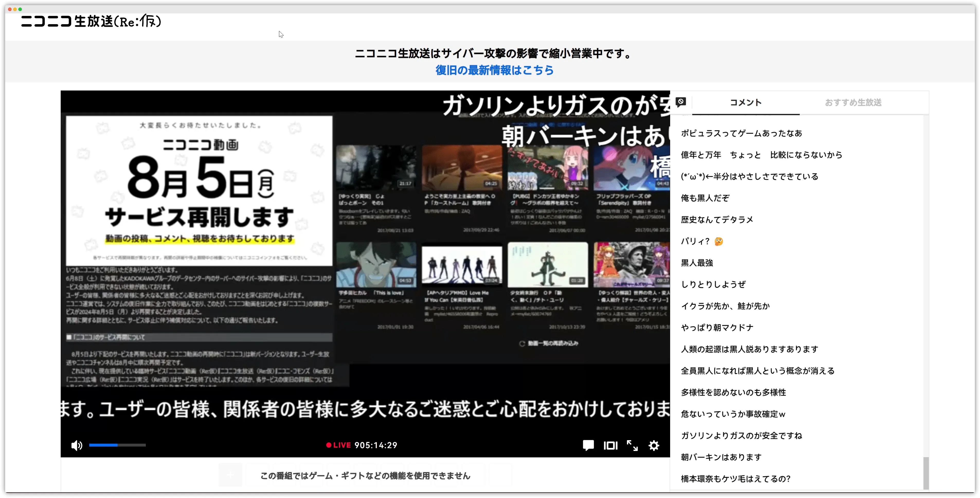Click the ニコニコ生放送はサイバー攻撃 notice text
This screenshot has width=980, height=498.
[x=494, y=54]
